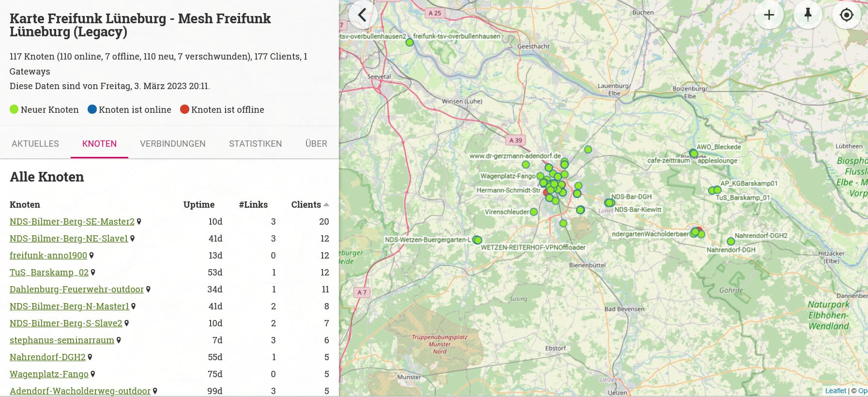Open the Statistiken tab
Image resolution: width=868 pixels, height=397 pixels.
pyautogui.click(x=256, y=144)
